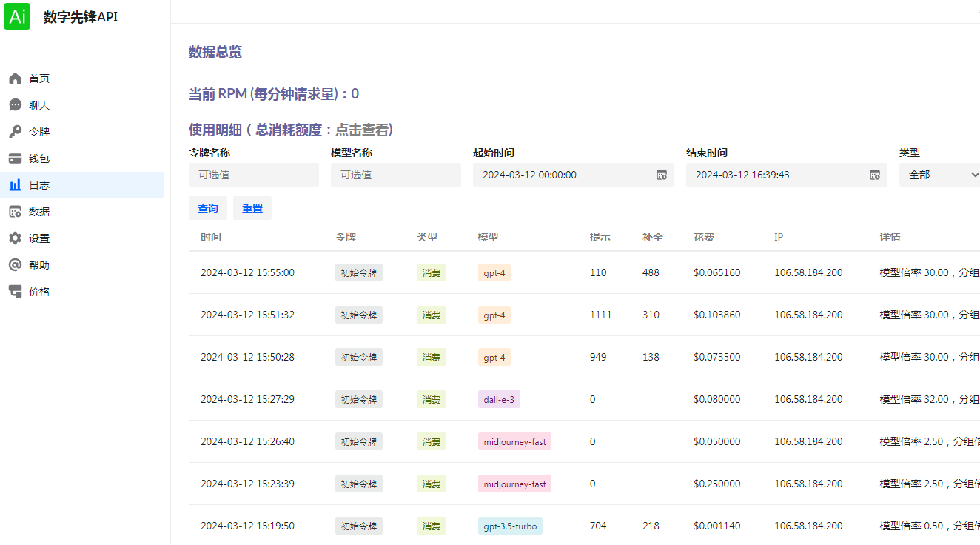Image resolution: width=980 pixels, height=545 pixels.
Task: Click 消费 tag in 15:27:29 row
Action: tap(432, 399)
